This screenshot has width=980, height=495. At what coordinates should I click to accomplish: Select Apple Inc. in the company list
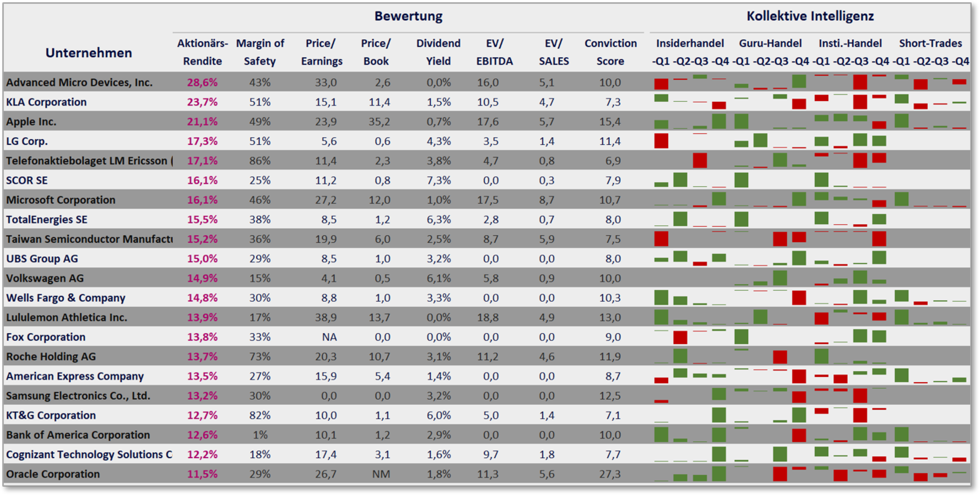31,121
